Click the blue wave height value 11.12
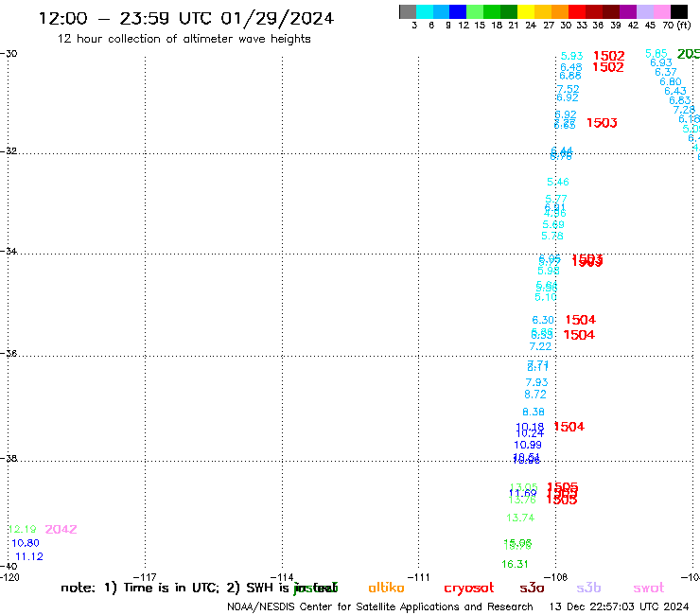Viewport: 700px width, 615px height. pyautogui.click(x=29, y=557)
